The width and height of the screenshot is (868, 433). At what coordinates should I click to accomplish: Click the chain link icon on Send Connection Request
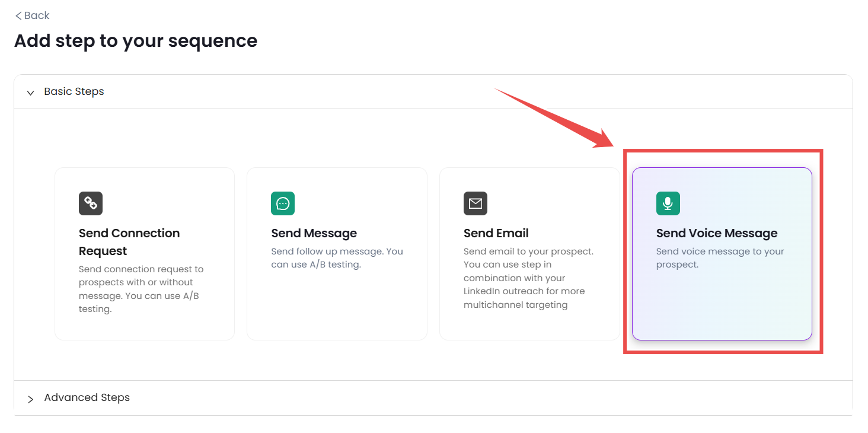90,203
